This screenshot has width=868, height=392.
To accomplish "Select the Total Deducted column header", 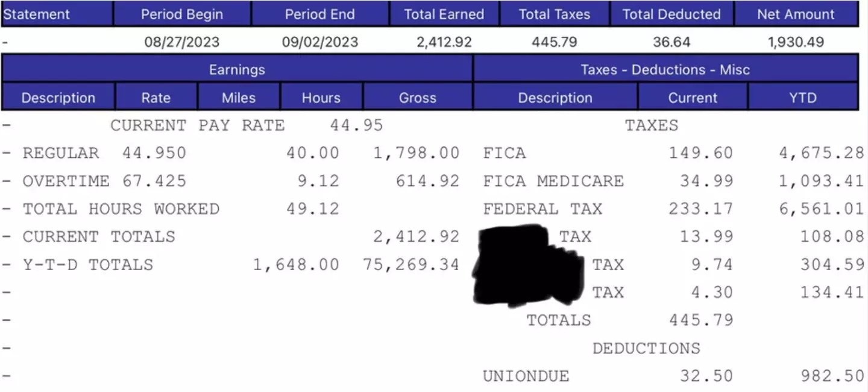I will pos(671,14).
